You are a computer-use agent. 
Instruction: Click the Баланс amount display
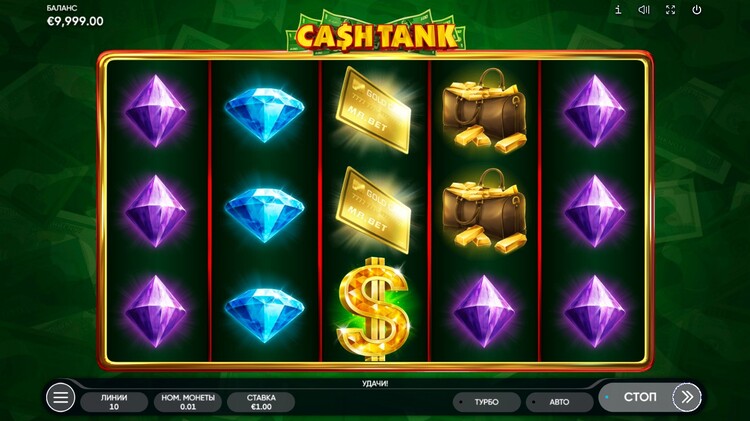click(x=75, y=21)
